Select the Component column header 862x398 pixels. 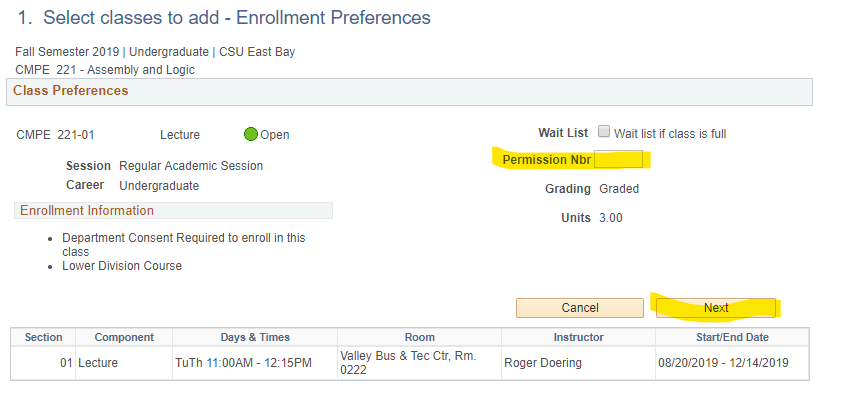tap(124, 337)
